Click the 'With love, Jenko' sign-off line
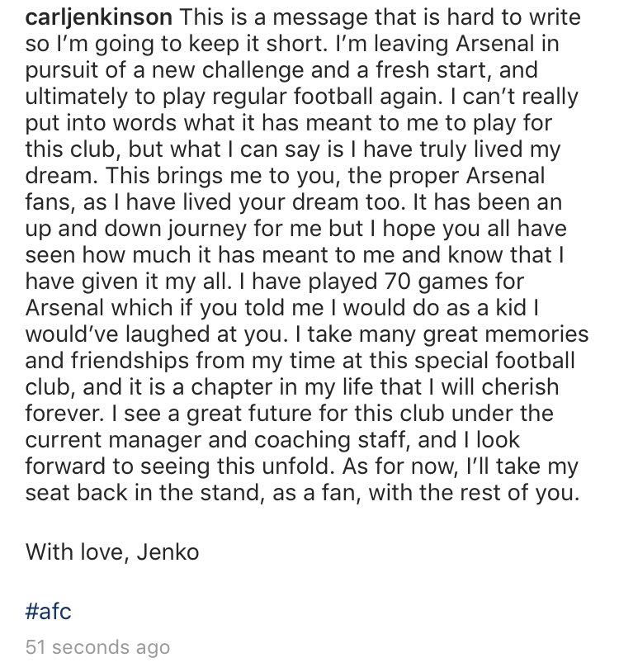This screenshot has height=672, width=619. point(112,552)
